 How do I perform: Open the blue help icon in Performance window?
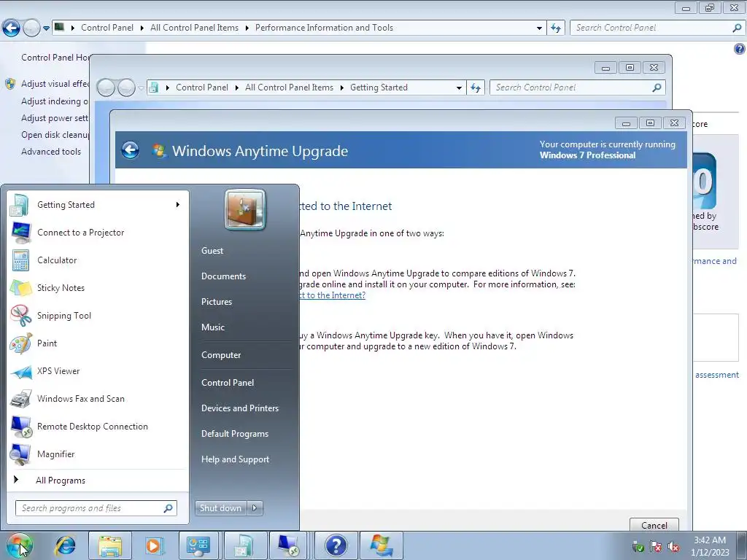pyautogui.click(x=740, y=49)
